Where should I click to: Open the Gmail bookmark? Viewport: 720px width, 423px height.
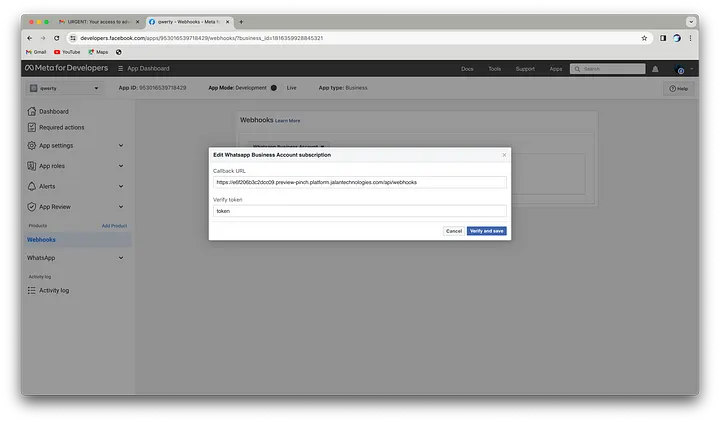(x=36, y=52)
